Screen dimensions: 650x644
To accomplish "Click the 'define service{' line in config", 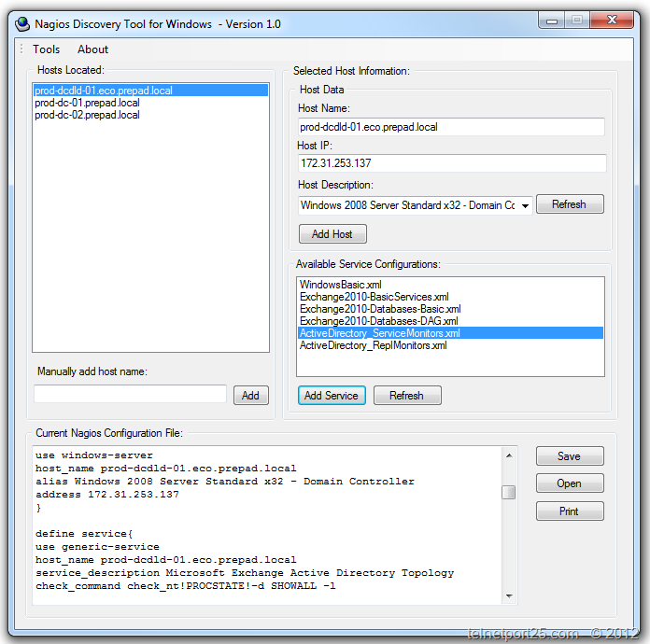I will coord(84,533).
